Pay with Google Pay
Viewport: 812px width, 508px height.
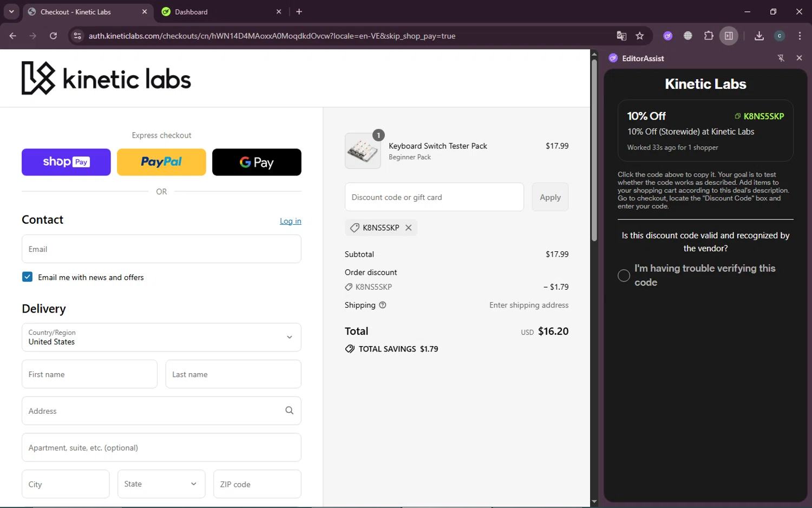pos(257,162)
